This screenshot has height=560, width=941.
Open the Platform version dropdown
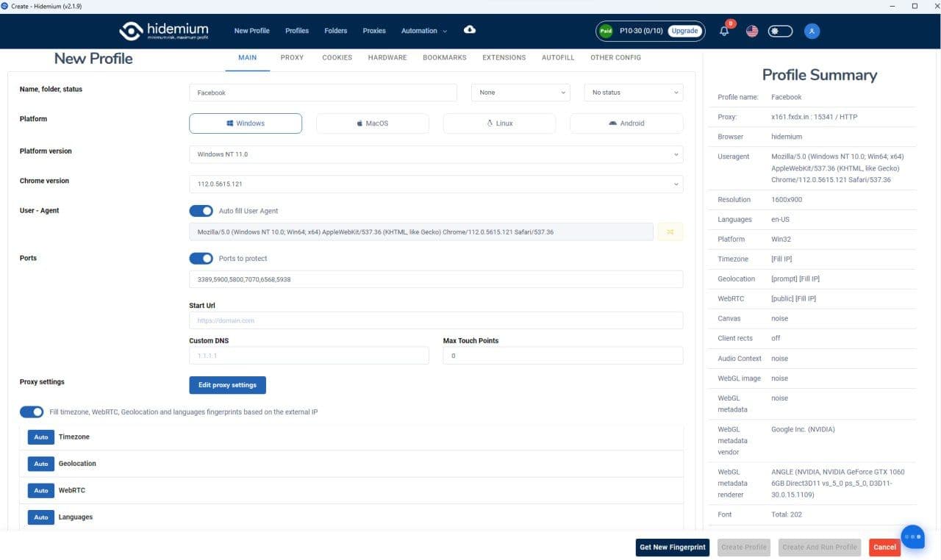click(x=436, y=154)
